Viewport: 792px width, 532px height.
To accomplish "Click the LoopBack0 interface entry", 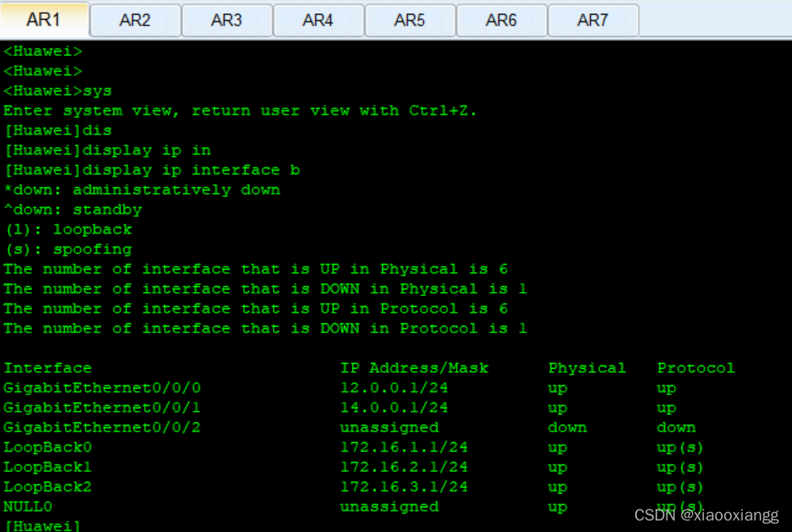I will point(48,447).
